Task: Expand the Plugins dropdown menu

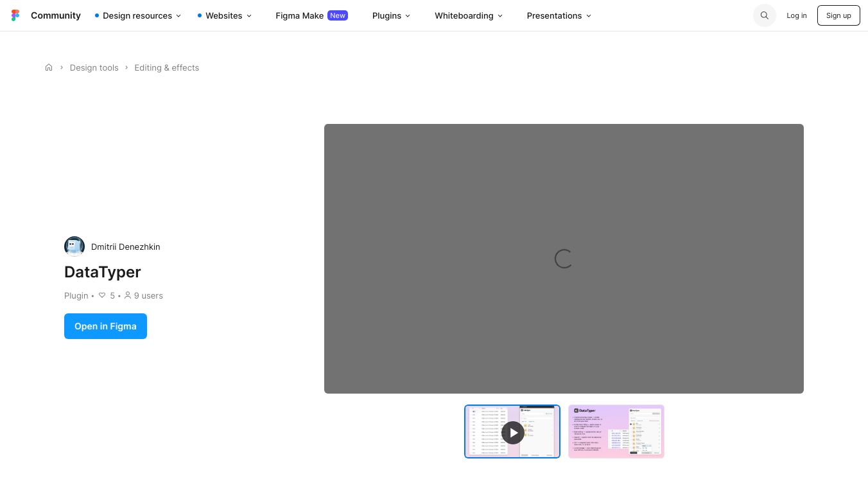Action: (391, 15)
